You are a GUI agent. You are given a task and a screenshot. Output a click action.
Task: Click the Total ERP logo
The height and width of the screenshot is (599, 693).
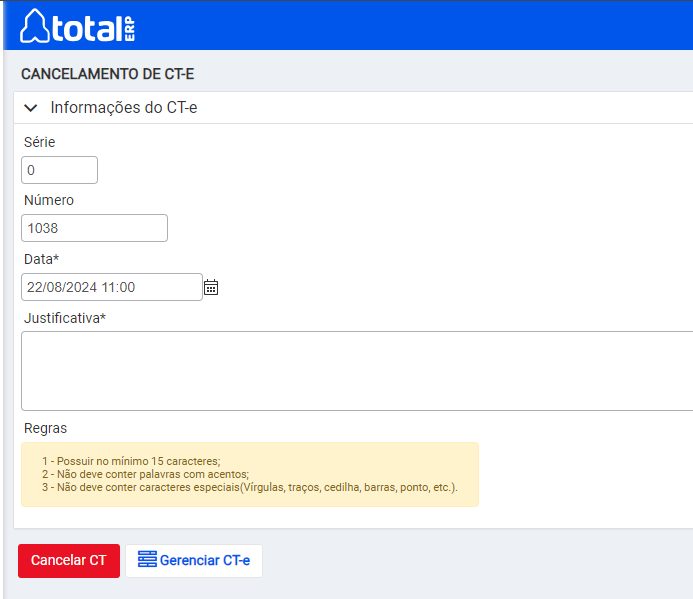click(x=77, y=26)
